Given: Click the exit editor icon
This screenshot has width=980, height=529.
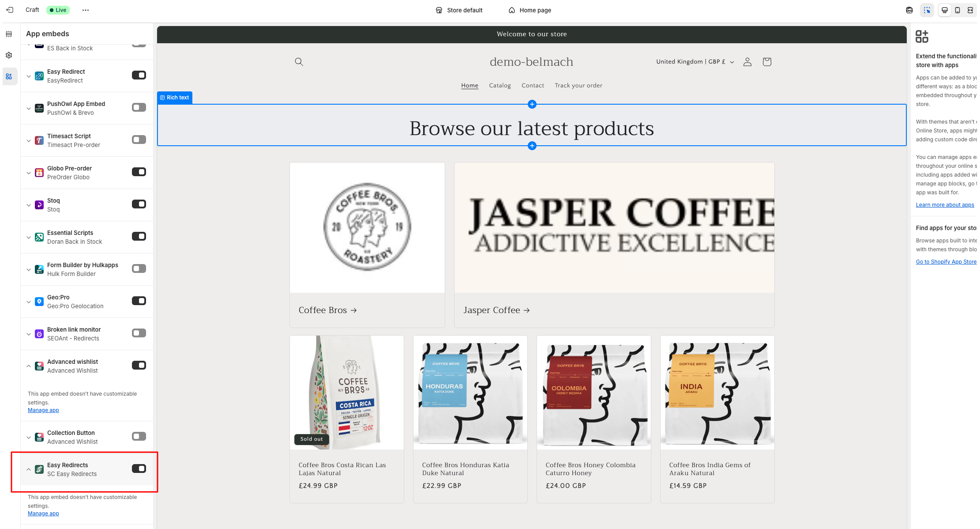Looking at the screenshot, I should [10, 10].
